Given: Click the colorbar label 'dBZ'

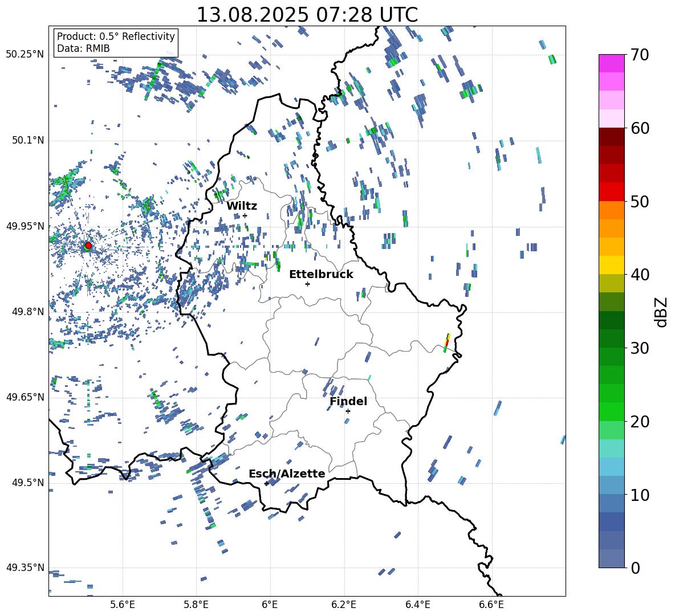Looking at the screenshot, I should click(662, 312).
